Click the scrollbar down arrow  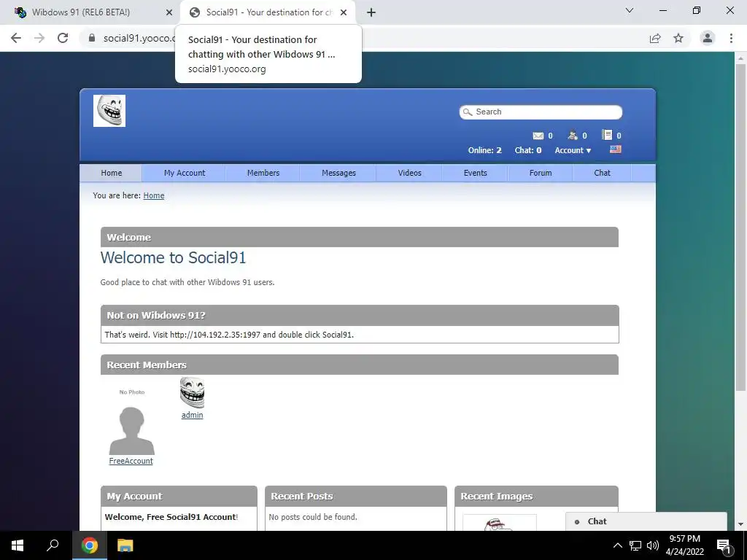point(740,524)
